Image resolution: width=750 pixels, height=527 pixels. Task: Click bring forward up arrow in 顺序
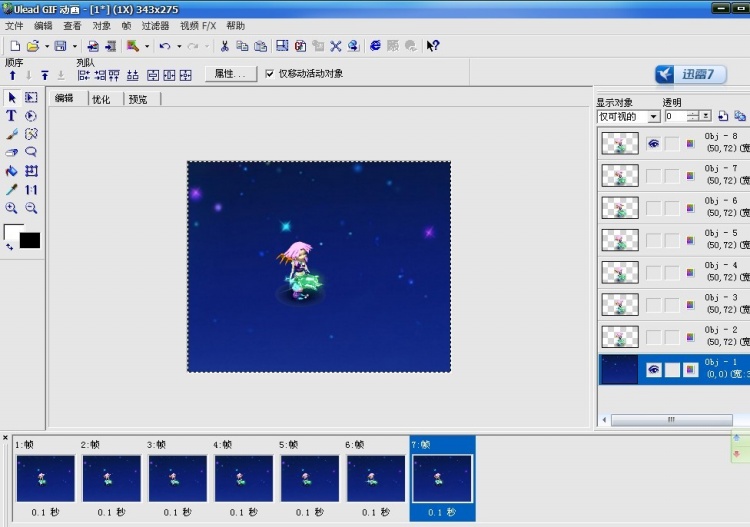(x=12, y=76)
